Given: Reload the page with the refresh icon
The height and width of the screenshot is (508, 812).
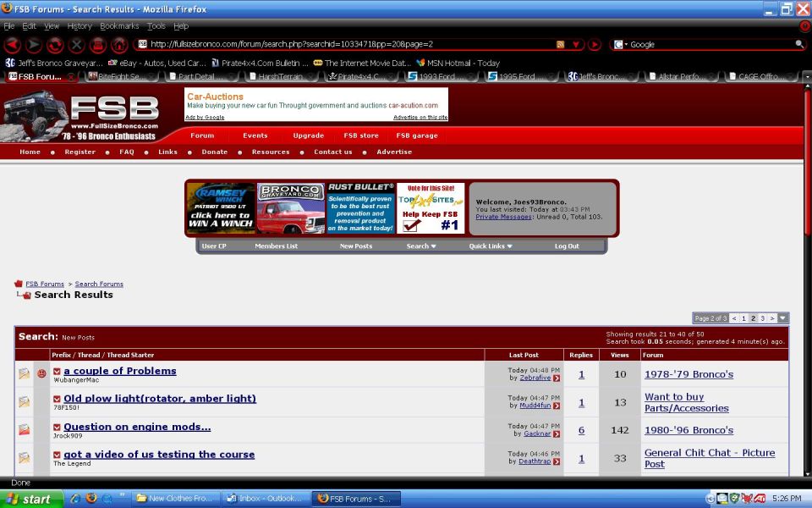Looking at the screenshot, I should click(55, 45).
